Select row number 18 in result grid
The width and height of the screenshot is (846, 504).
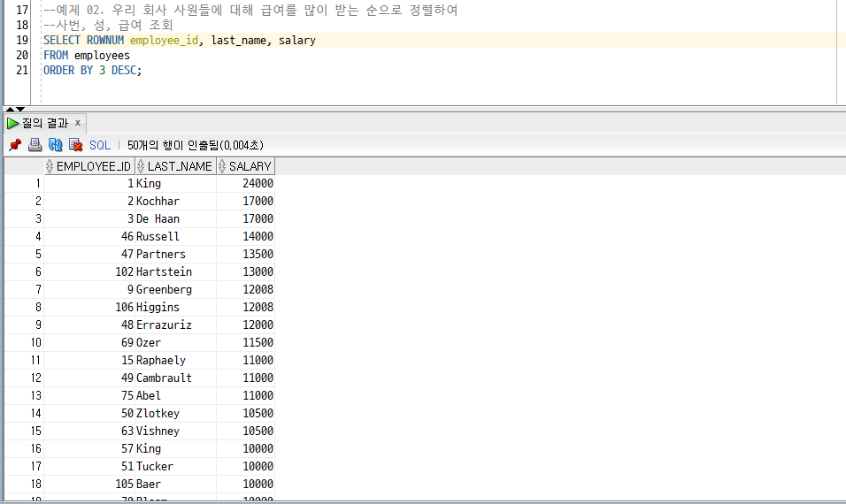24,484
